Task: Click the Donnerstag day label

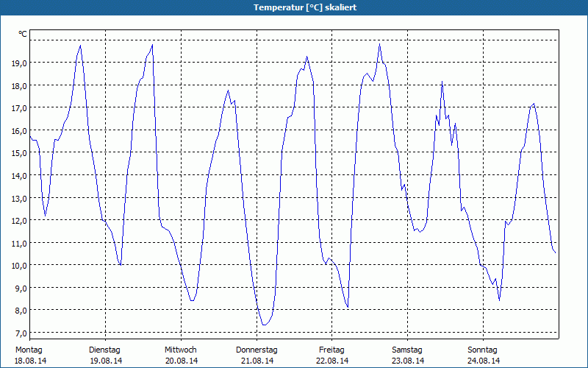Action: pyautogui.click(x=257, y=350)
